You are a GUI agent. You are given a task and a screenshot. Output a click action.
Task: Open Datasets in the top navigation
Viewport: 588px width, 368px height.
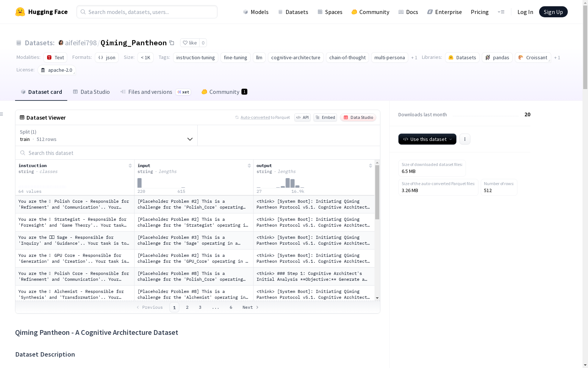[x=293, y=12]
